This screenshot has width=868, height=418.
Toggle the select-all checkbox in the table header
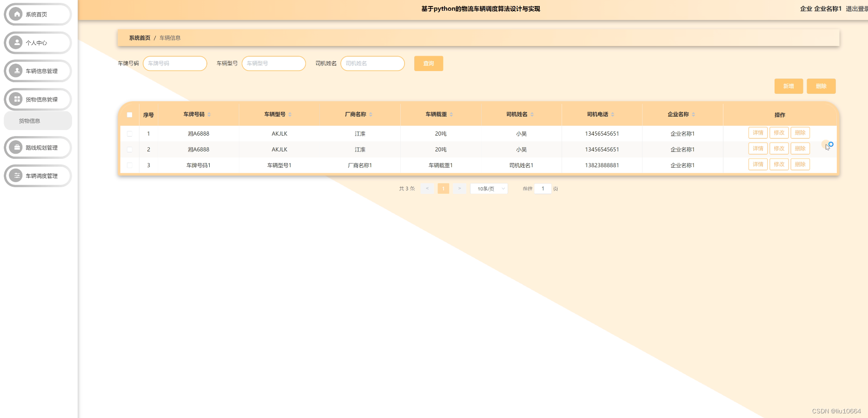[x=130, y=114]
